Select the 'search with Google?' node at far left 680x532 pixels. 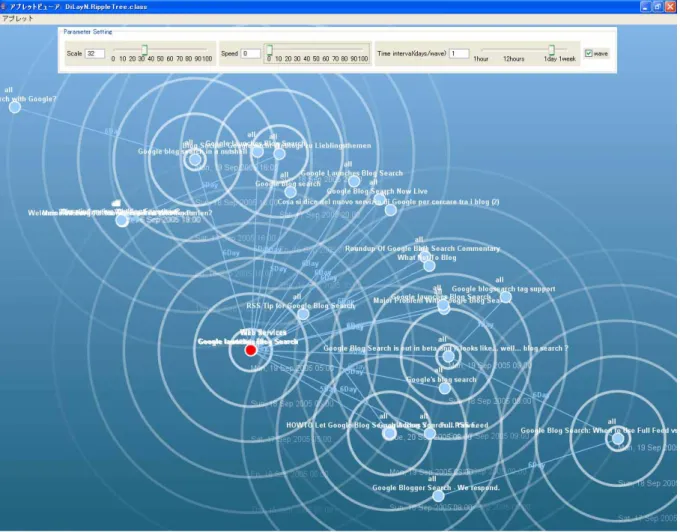pos(15,107)
